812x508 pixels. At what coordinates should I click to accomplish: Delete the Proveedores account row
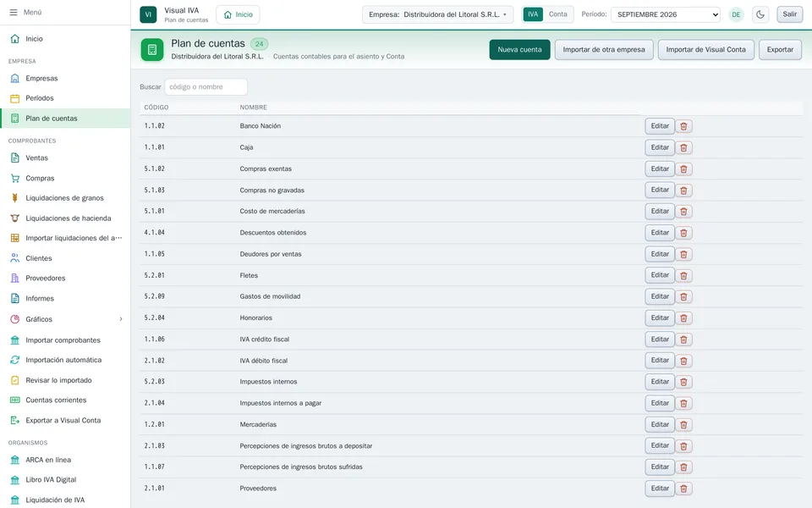point(683,489)
